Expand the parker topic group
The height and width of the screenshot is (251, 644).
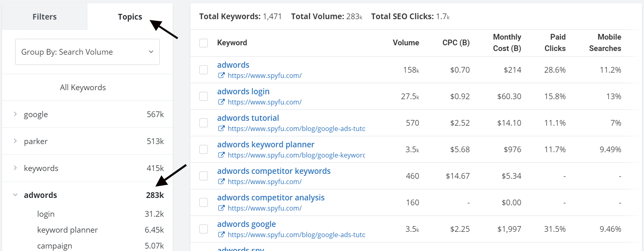(x=15, y=141)
